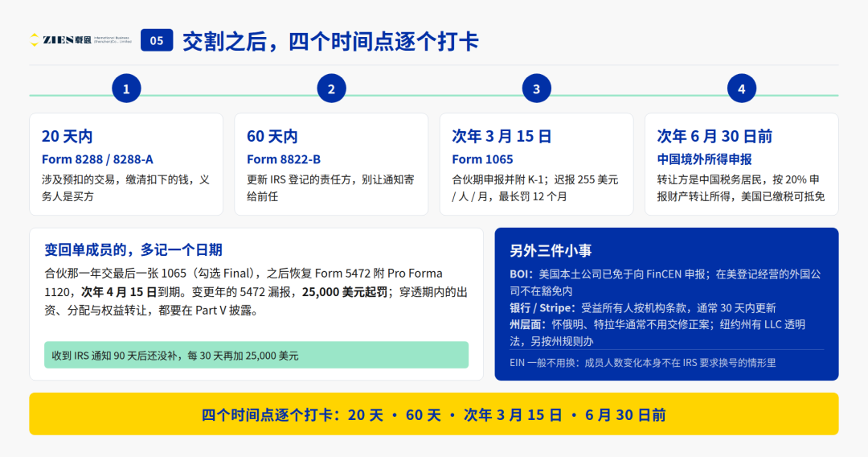Select the description 涉及预扣的交易，缴清扣下的钱
The height and width of the screenshot is (457, 868).
[125, 187]
